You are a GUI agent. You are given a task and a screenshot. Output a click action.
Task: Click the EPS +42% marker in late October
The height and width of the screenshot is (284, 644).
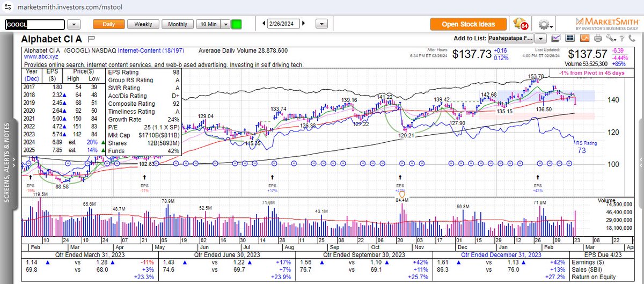pos(400,182)
